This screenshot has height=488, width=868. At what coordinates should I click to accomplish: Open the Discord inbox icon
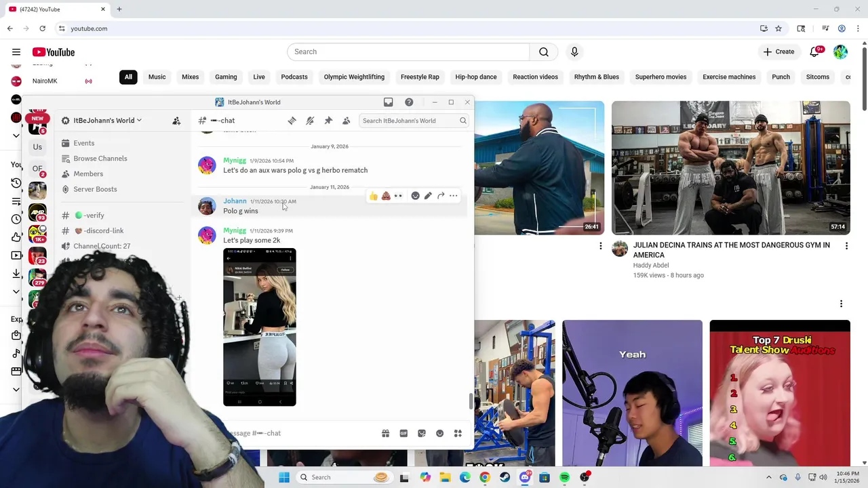388,102
